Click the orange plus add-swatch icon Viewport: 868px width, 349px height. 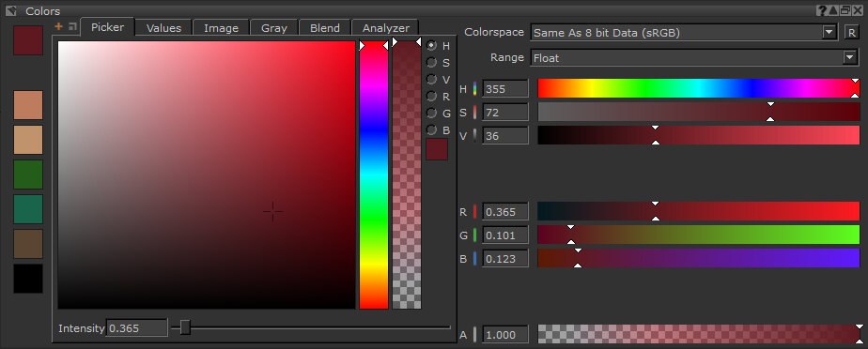[58, 26]
